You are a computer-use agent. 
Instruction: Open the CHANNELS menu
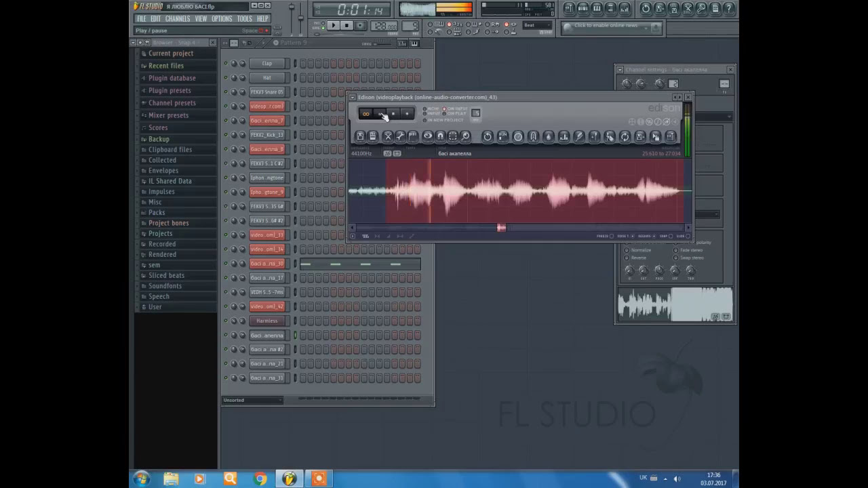pyautogui.click(x=178, y=19)
